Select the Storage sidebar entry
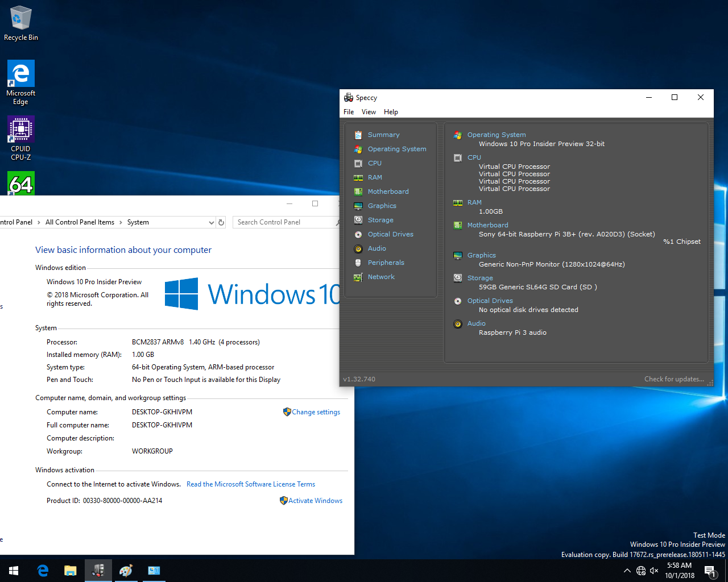This screenshot has width=728, height=582. pos(380,220)
